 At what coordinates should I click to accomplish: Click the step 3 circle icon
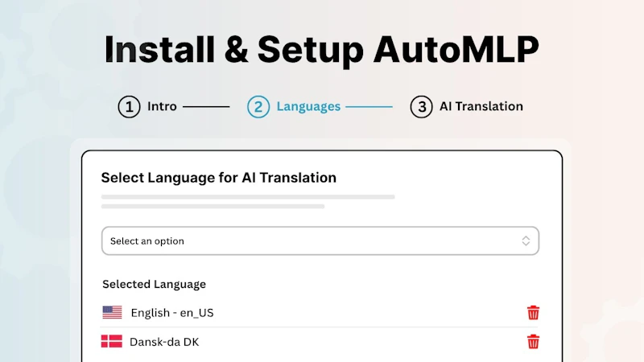click(421, 107)
